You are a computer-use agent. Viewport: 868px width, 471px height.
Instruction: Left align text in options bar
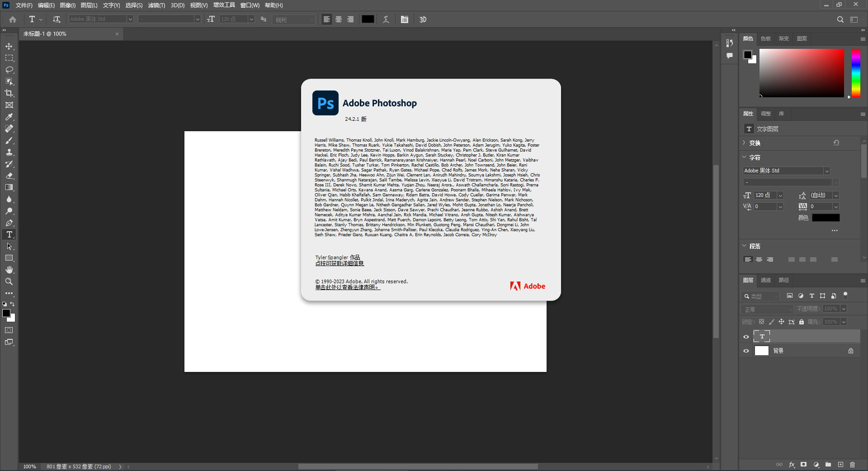[326, 19]
